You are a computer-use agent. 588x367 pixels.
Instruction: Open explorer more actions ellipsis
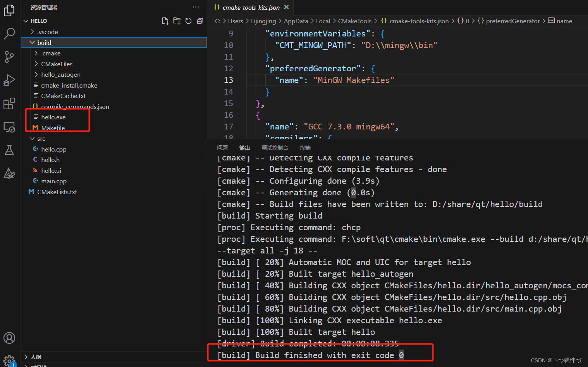196,7
